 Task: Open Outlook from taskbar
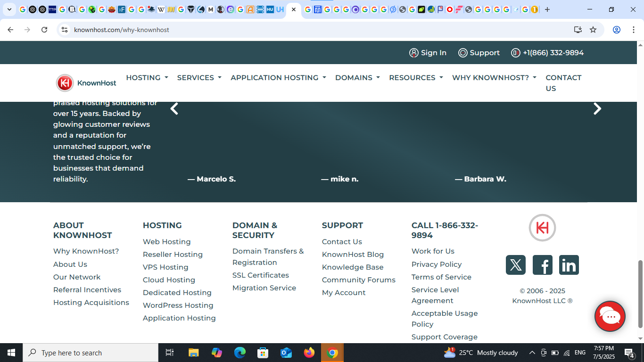[286, 353]
